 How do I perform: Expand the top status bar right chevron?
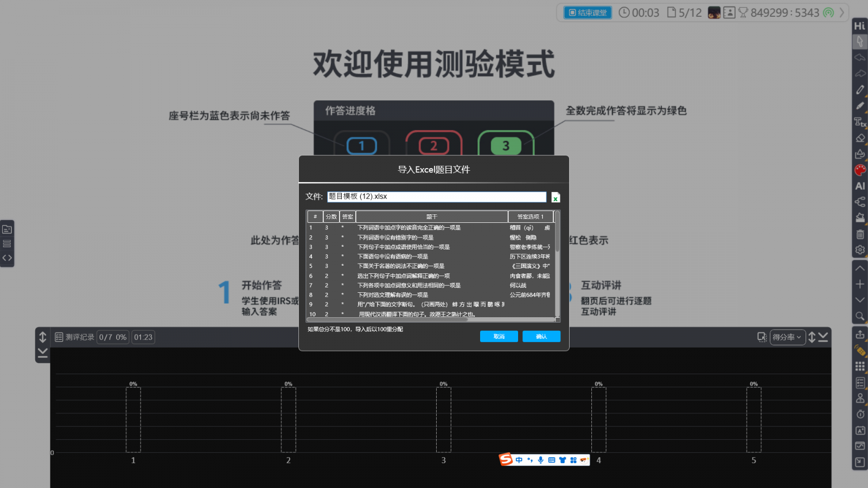842,12
